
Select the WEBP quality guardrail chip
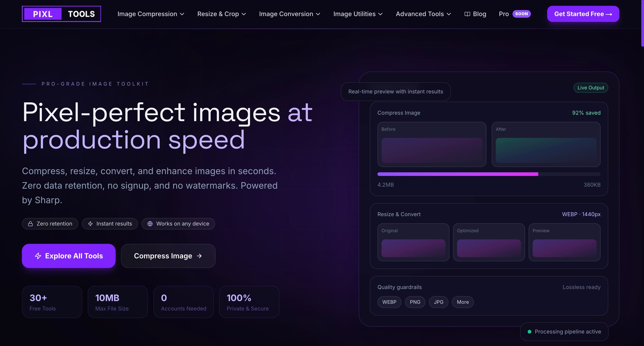point(389,302)
